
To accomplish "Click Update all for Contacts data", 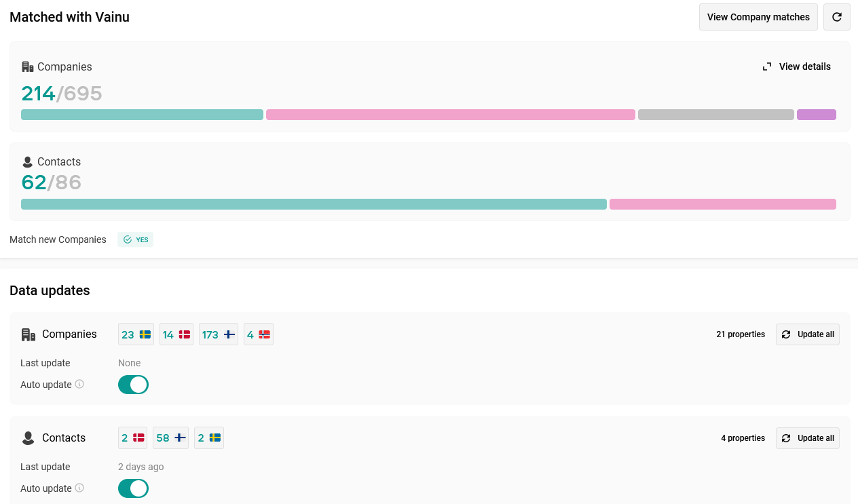I will (807, 438).
